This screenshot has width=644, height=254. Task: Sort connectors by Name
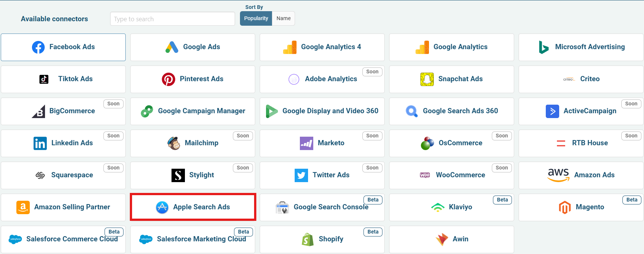283,19
